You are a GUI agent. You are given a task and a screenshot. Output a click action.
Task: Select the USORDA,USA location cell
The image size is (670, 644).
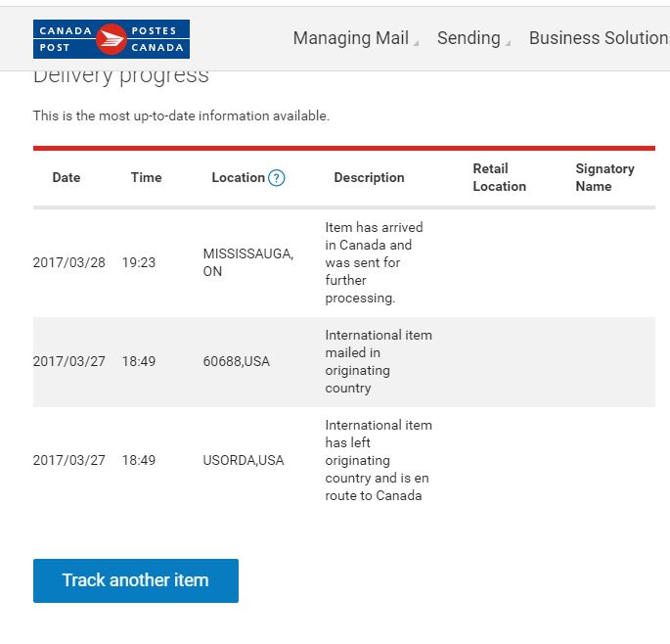(244, 460)
